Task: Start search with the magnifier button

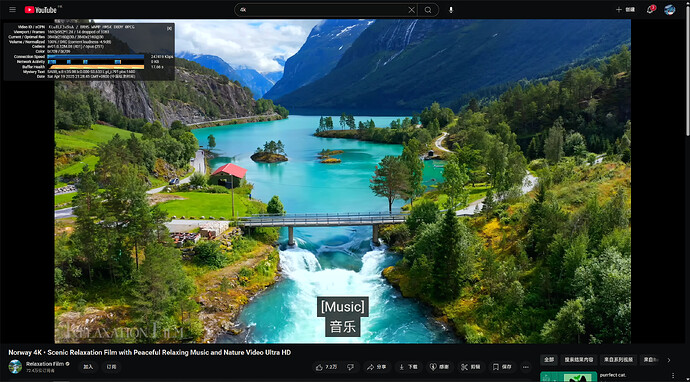Action: coord(428,10)
